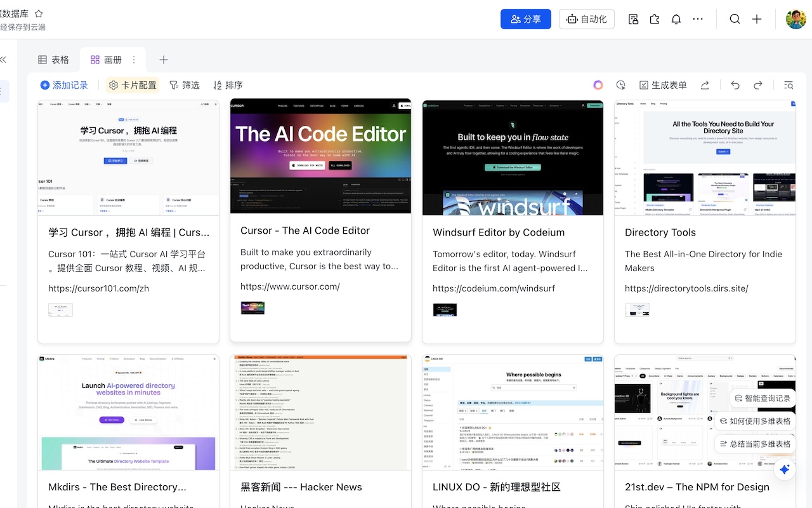Undo the last action

pyautogui.click(x=735, y=85)
